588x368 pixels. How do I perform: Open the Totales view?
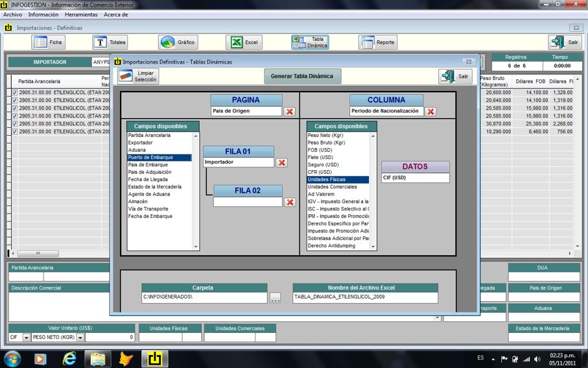point(110,42)
